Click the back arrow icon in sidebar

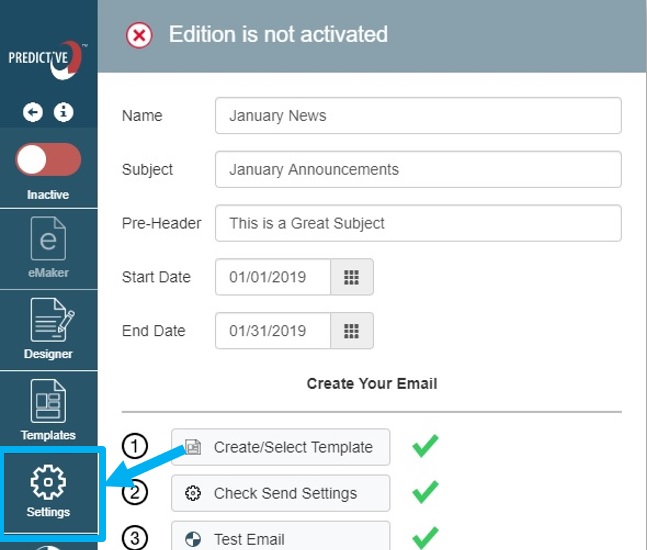(33, 113)
